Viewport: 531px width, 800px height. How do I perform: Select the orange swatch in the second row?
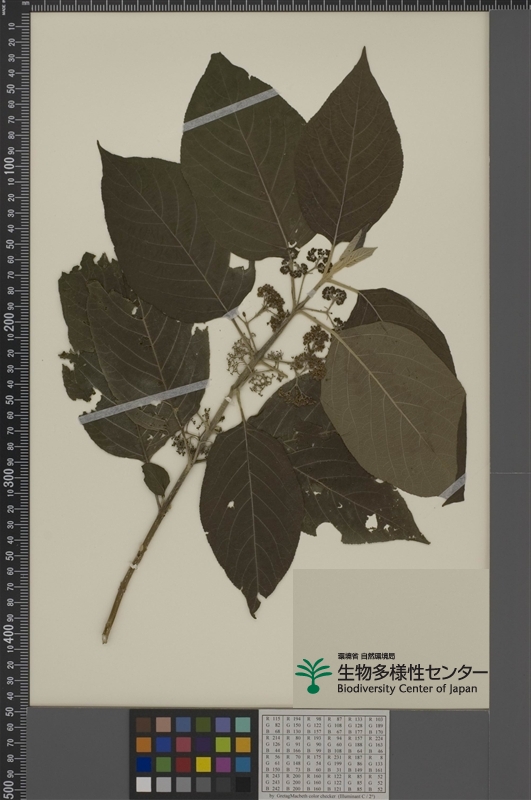tap(143, 744)
